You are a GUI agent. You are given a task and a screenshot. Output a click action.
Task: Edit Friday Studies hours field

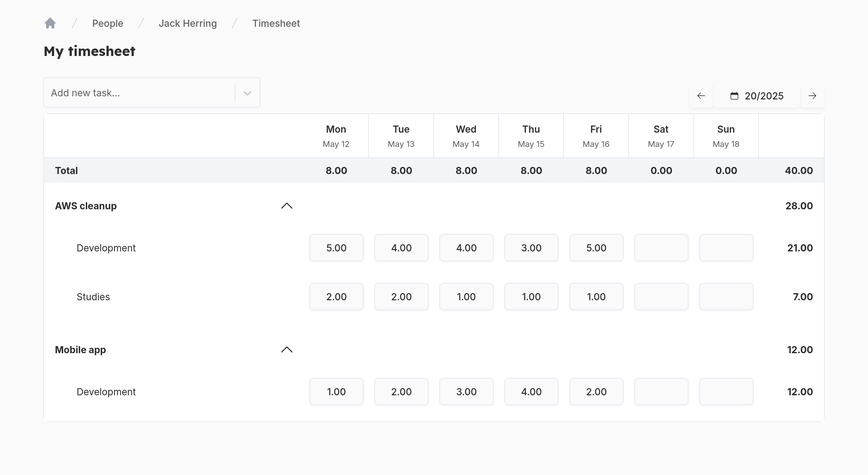pos(596,297)
